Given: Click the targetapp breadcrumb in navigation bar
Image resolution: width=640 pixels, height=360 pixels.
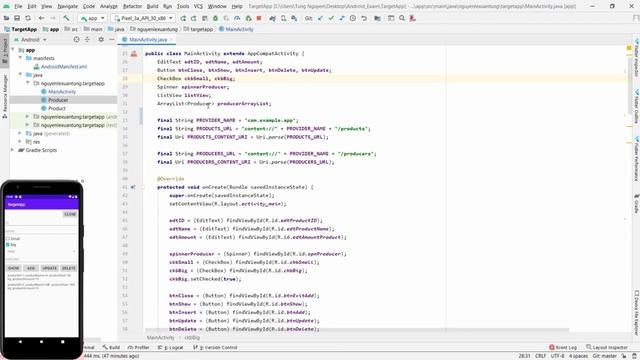Looking at the screenshot, I should [x=198, y=29].
